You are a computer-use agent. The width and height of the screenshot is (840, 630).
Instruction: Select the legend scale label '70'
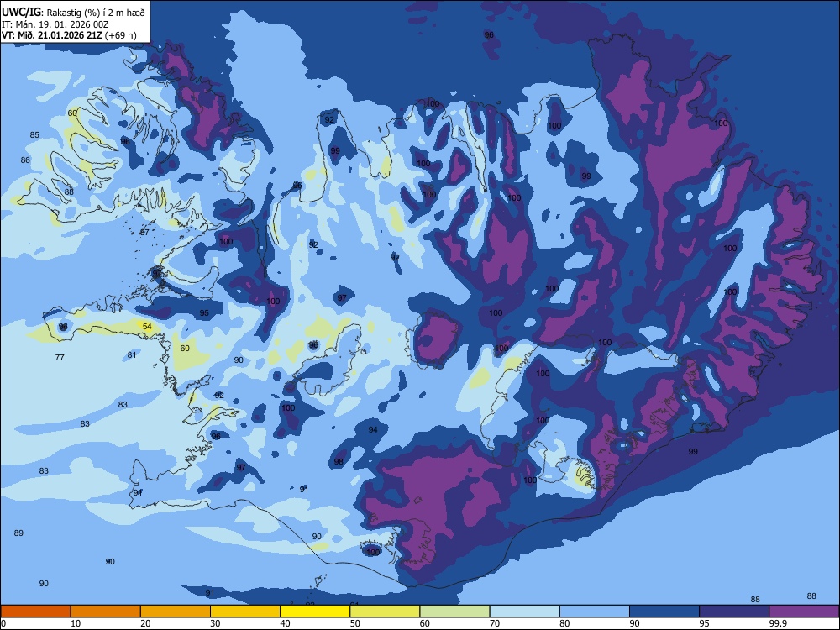pos(495,623)
